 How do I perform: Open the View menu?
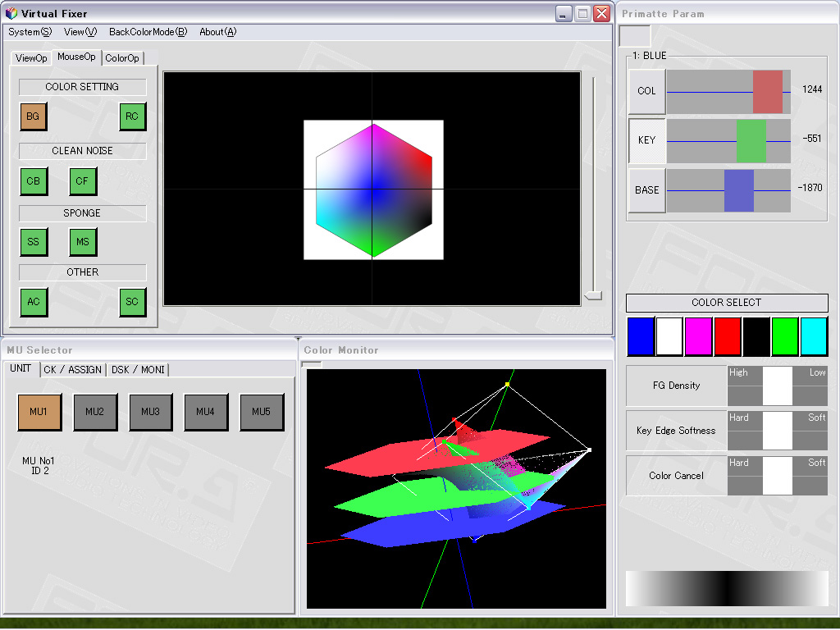pos(80,32)
